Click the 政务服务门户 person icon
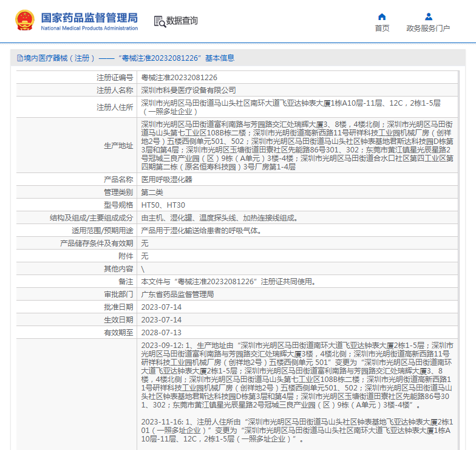 [x=429, y=16]
